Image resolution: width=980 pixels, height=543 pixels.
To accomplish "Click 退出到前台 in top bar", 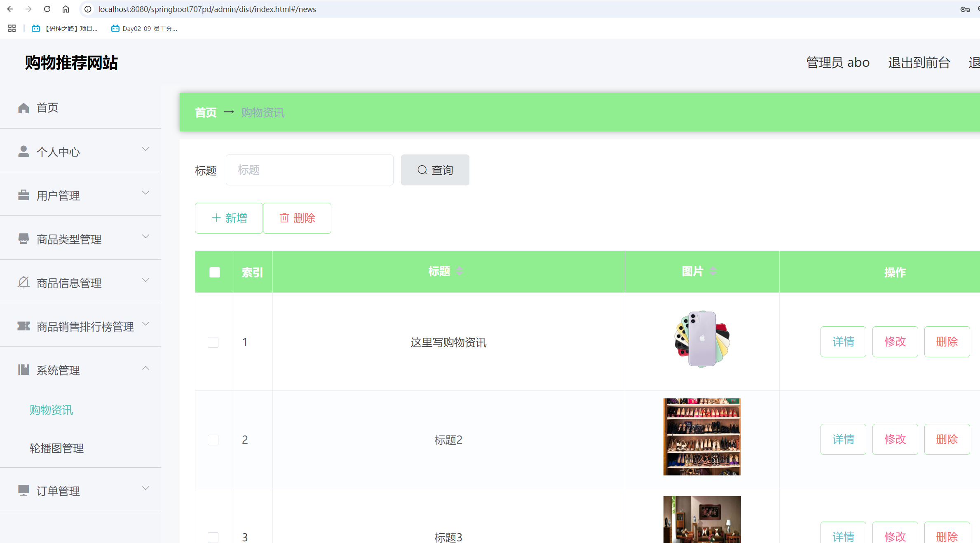I will (919, 62).
